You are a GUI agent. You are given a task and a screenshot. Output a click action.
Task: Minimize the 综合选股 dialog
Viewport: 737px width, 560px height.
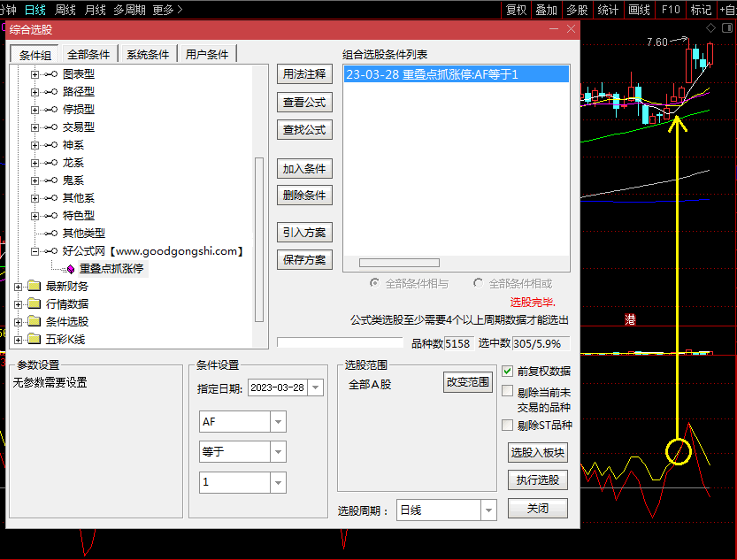[554, 29]
